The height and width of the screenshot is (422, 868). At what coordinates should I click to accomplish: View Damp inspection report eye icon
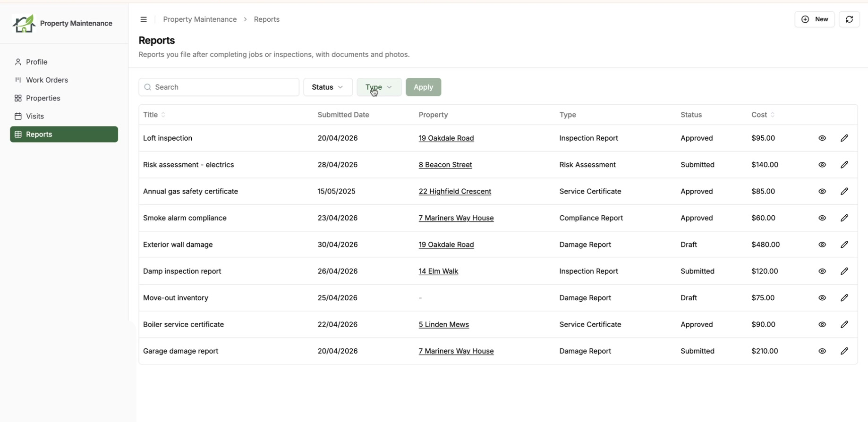(x=822, y=271)
